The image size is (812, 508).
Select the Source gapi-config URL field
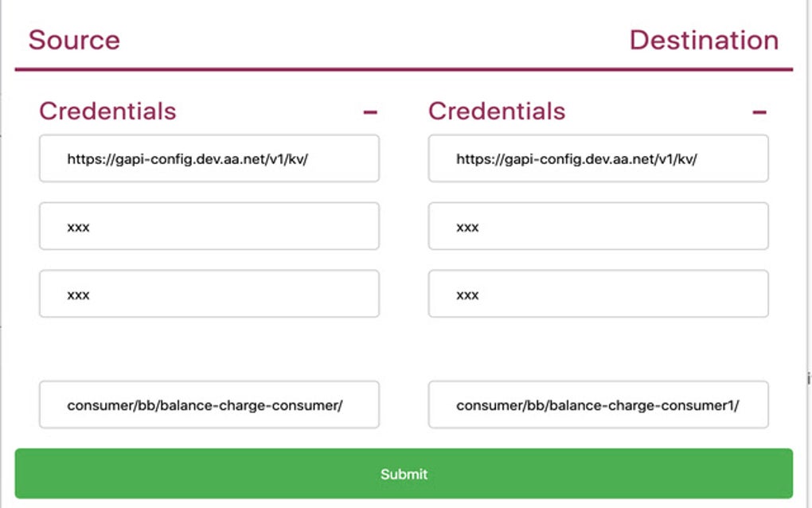(x=209, y=158)
